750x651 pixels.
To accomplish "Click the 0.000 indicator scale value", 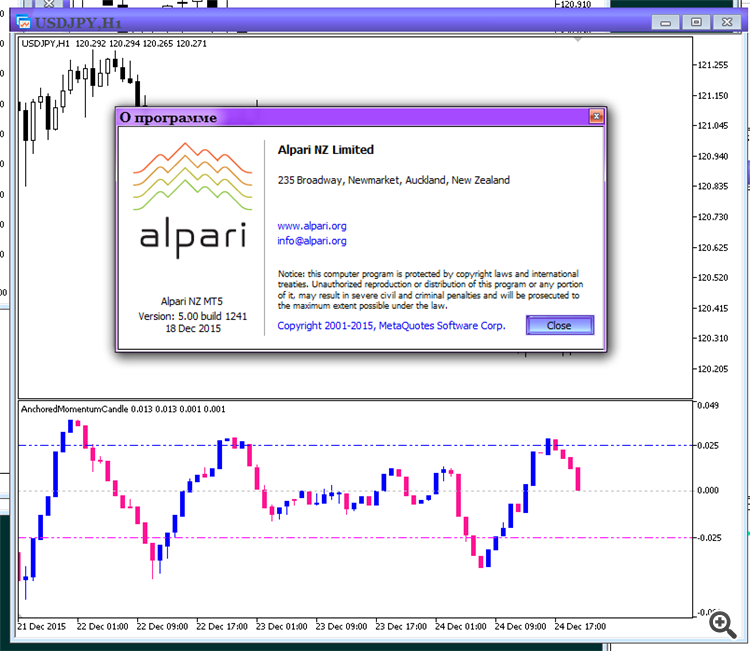I will click(708, 490).
